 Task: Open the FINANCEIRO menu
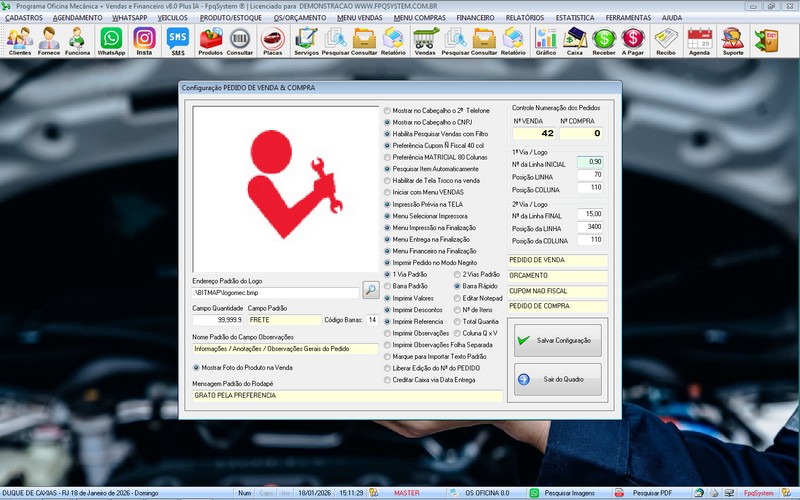pyautogui.click(x=475, y=18)
